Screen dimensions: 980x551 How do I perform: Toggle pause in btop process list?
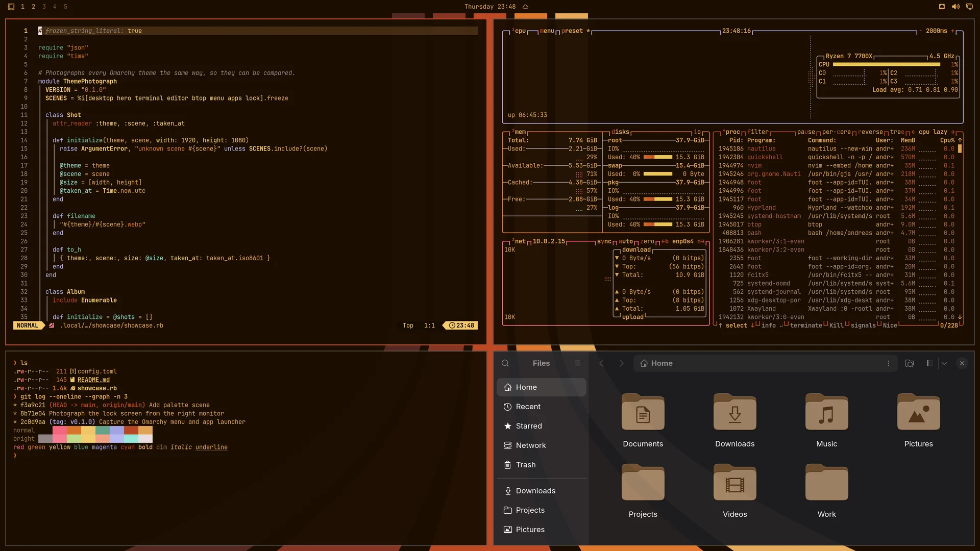tap(806, 132)
